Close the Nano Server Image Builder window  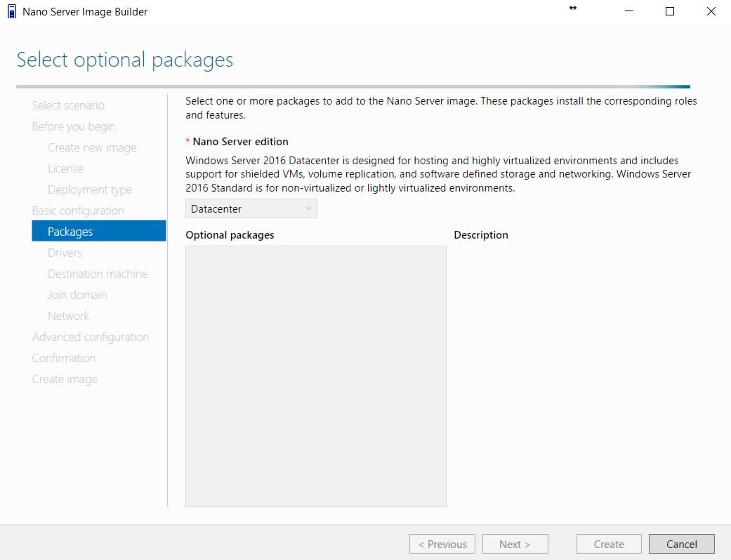click(711, 11)
